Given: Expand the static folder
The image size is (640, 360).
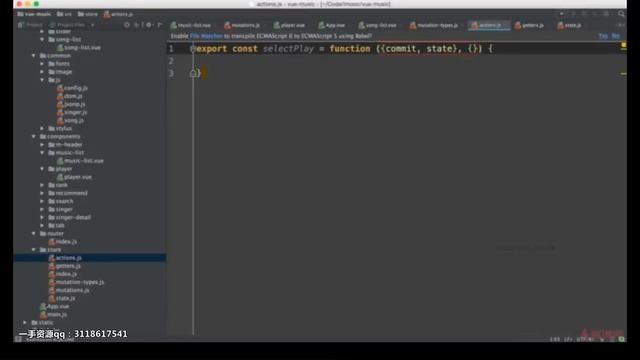Looking at the screenshot, I should coord(25,322).
